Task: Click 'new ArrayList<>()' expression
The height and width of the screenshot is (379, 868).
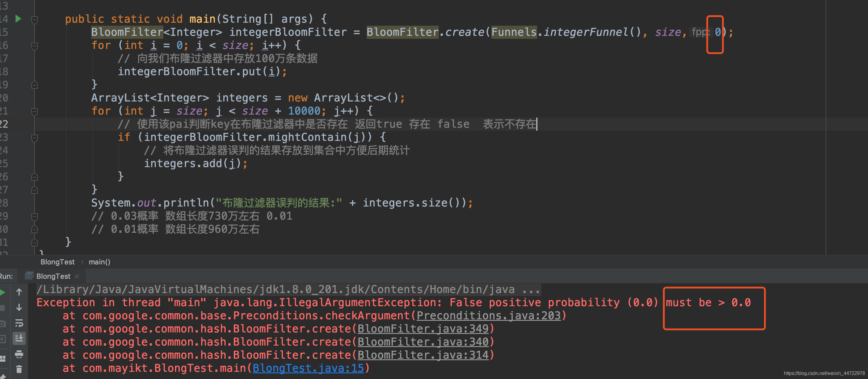Action: (343, 98)
